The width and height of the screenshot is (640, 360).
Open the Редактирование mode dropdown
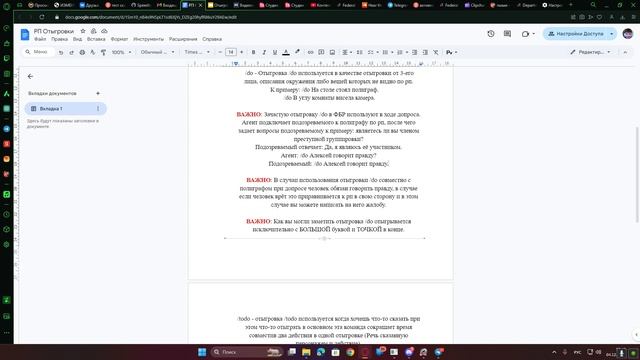[x=590, y=52]
